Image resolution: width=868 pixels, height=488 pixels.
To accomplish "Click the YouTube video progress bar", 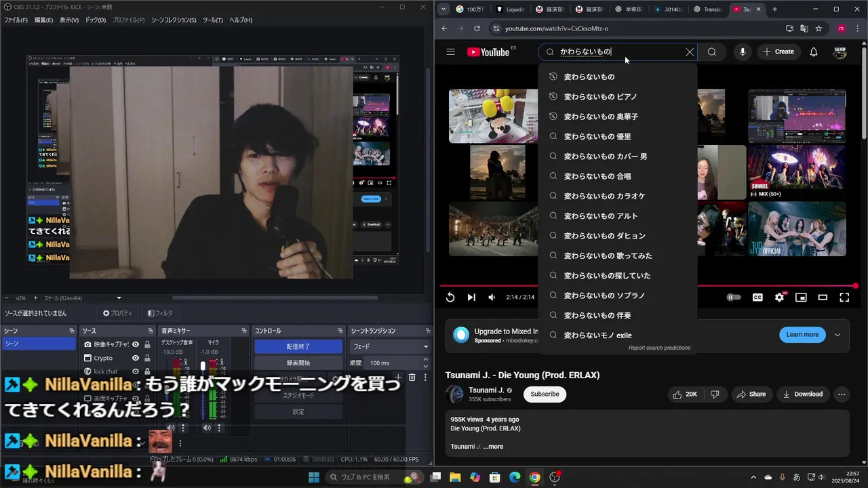I will pos(648,285).
